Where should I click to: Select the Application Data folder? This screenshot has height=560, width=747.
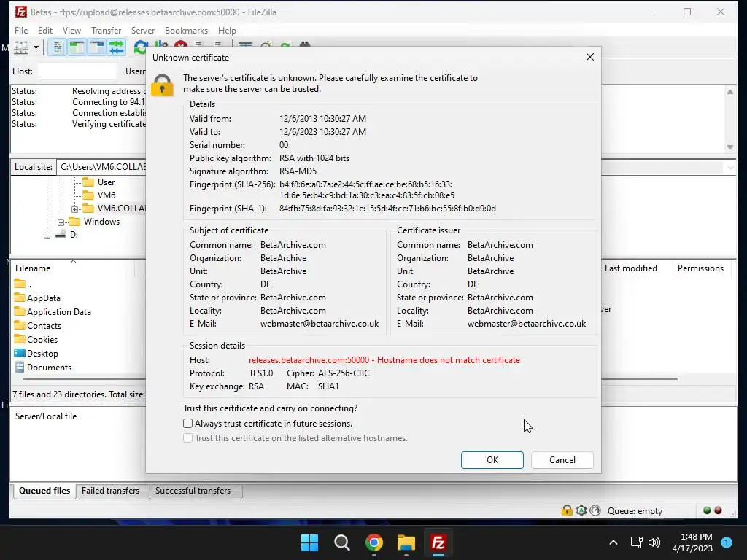click(x=58, y=312)
